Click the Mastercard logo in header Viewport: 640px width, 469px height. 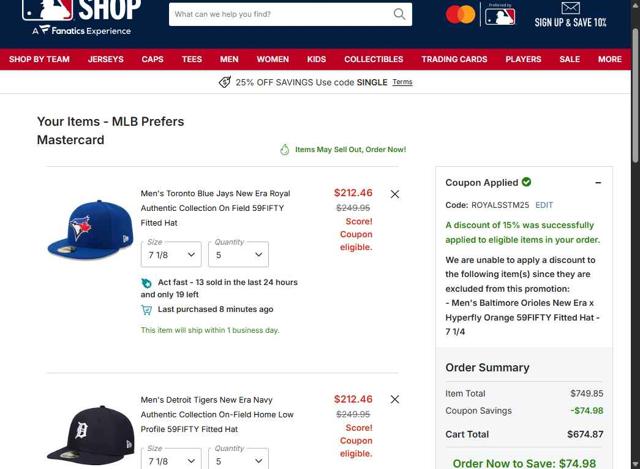click(x=460, y=15)
